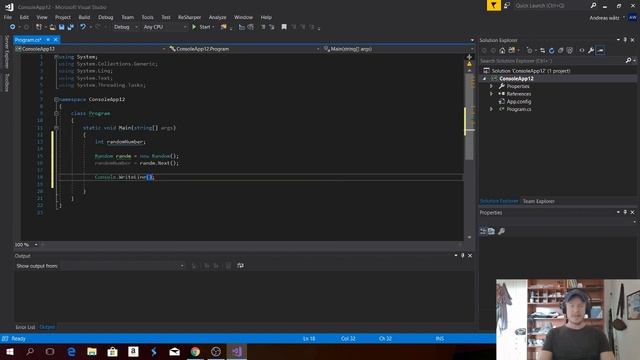Viewport: 640px width, 360px height.
Task: Open Microsoft Store from taskbar
Action: (112, 351)
